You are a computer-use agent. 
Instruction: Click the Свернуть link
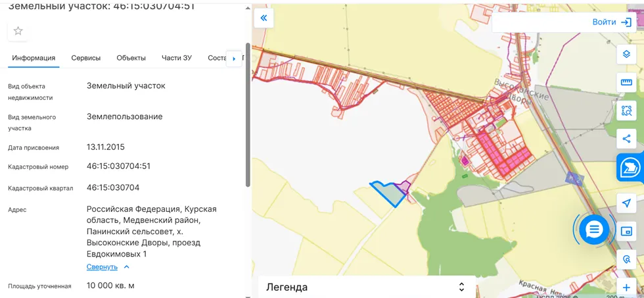coord(102,267)
